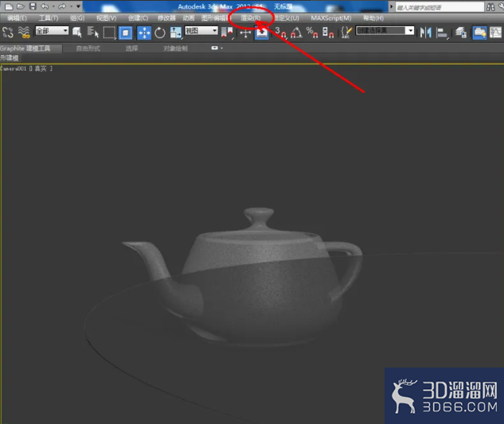
Task: Toggle Window/Crossing selection mode
Action: (125, 33)
